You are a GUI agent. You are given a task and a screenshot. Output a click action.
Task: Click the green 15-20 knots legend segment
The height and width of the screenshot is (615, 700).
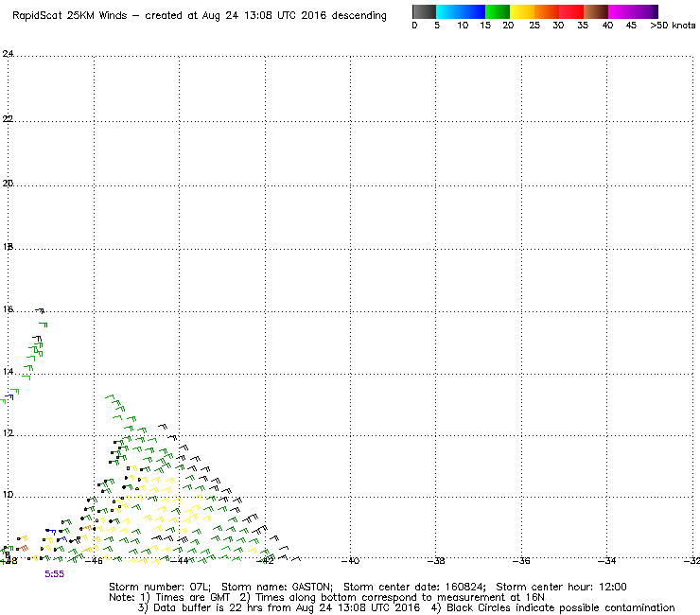tap(498, 11)
